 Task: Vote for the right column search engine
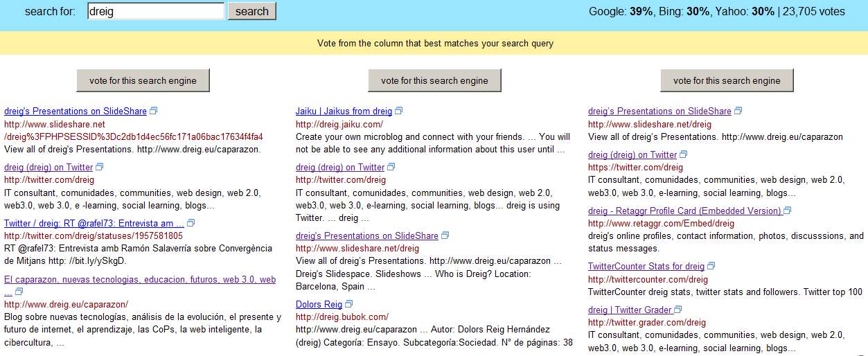pos(727,80)
